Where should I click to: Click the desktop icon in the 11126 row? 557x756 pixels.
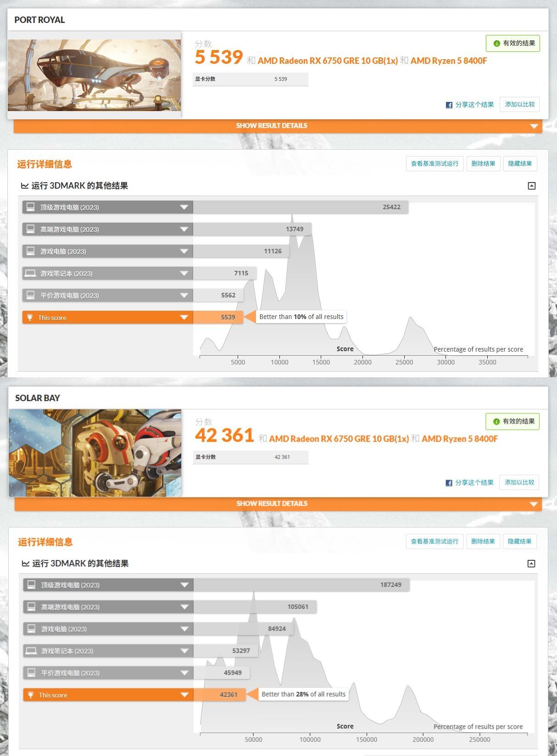[31, 251]
